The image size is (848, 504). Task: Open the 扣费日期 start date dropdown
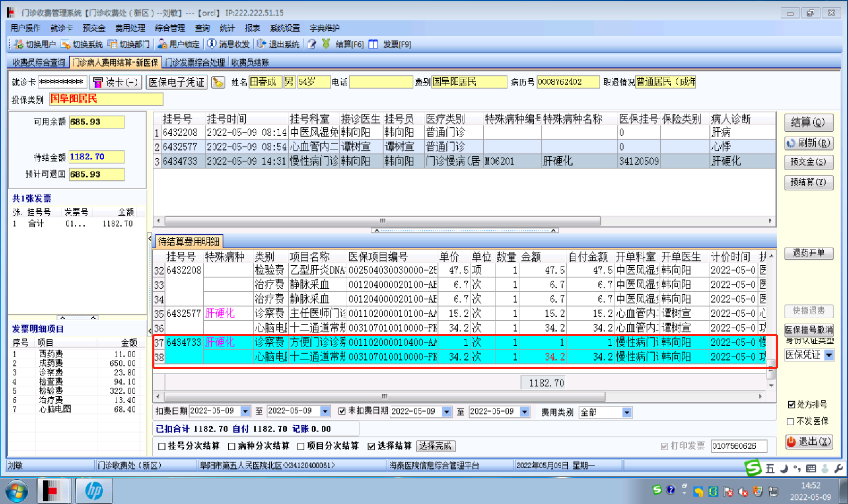pyautogui.click(x=245, y=411)
